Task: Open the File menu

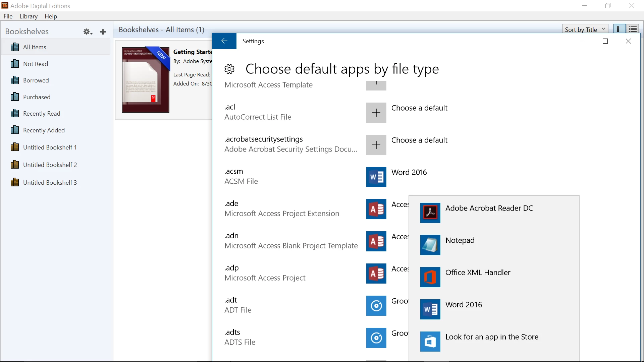Action: (x=8, y=16)
